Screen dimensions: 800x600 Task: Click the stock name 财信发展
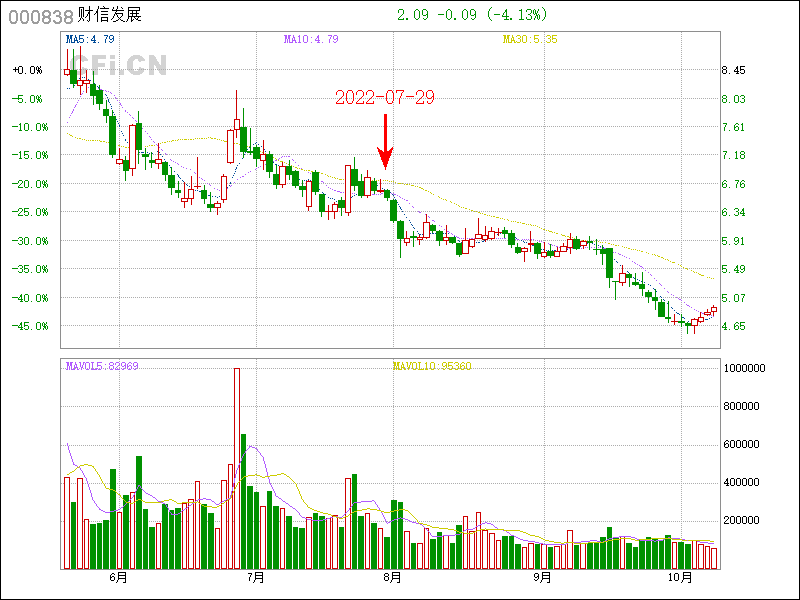109,16
